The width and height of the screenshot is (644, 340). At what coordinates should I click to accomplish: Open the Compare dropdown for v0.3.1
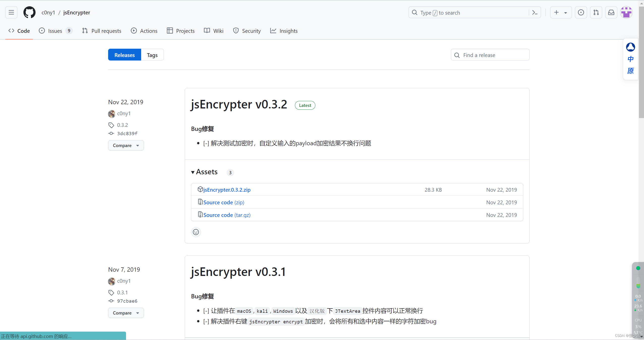(x=126, y=312)
